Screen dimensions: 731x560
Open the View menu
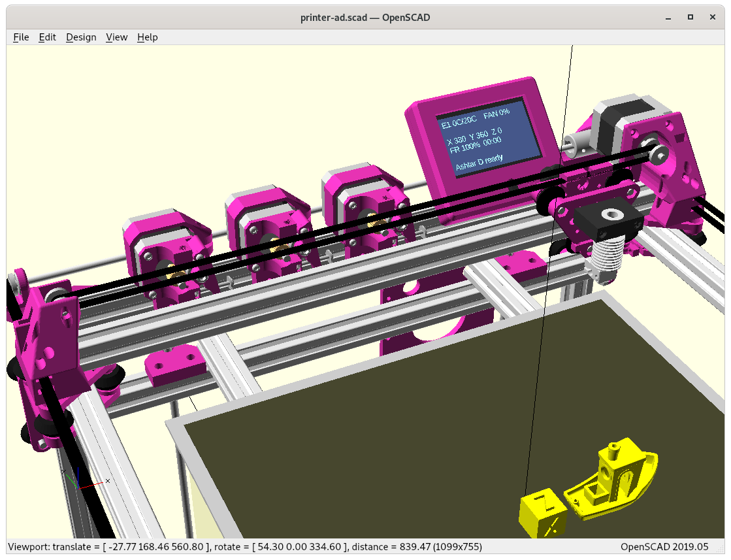tap(116, 37)
